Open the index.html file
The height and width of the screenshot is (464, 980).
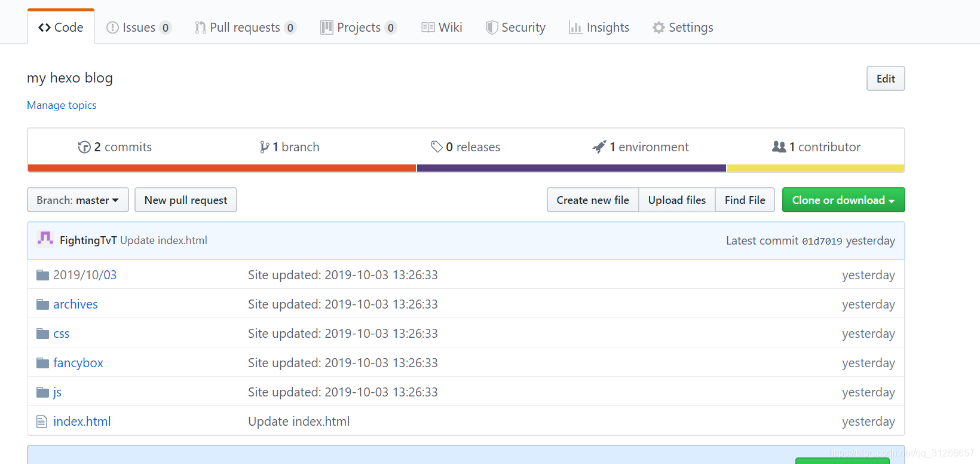pyautogui.click(x=82, y=422)
